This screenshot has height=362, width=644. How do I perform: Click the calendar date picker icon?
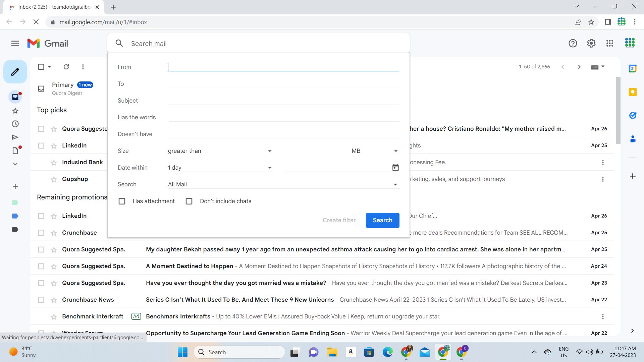pyautogui.click(x=395, y=167)
